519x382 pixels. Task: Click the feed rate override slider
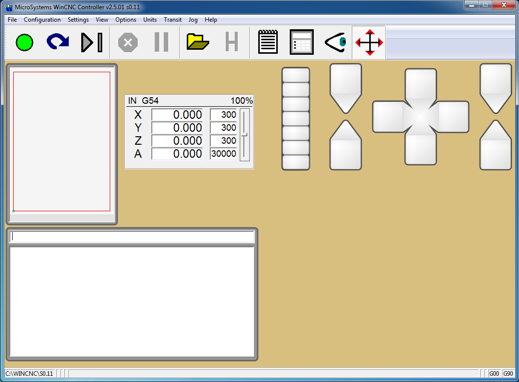click(x=245, y=135)
